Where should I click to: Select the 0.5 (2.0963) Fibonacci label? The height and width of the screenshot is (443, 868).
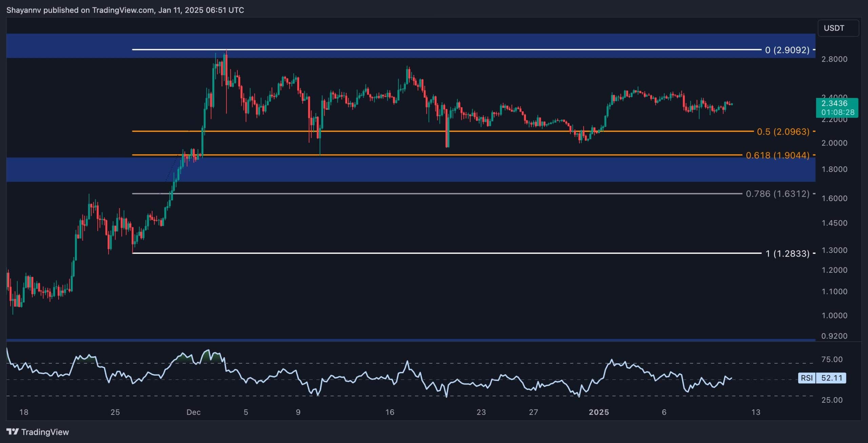(783, 132)
